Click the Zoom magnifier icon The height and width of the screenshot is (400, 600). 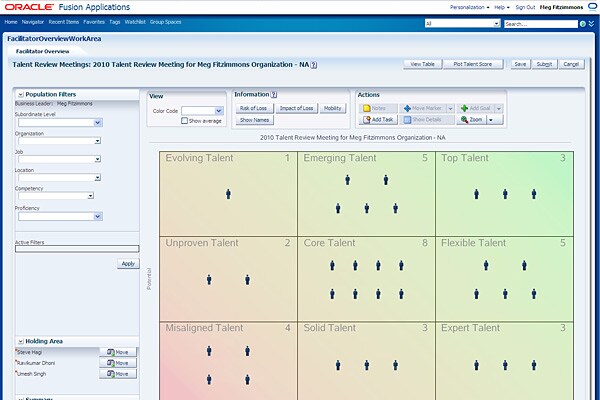pyautogui.click(x=464, y=120)
